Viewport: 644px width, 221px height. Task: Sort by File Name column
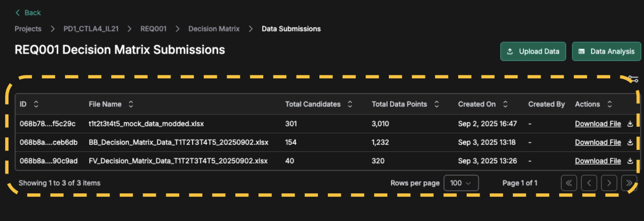(131, 104)
